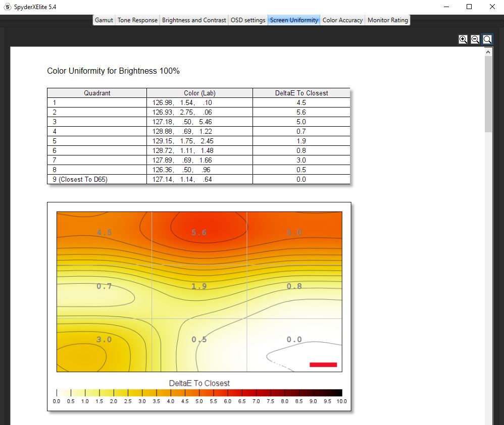Open the Color Accuracy tab

coord(342,20)
